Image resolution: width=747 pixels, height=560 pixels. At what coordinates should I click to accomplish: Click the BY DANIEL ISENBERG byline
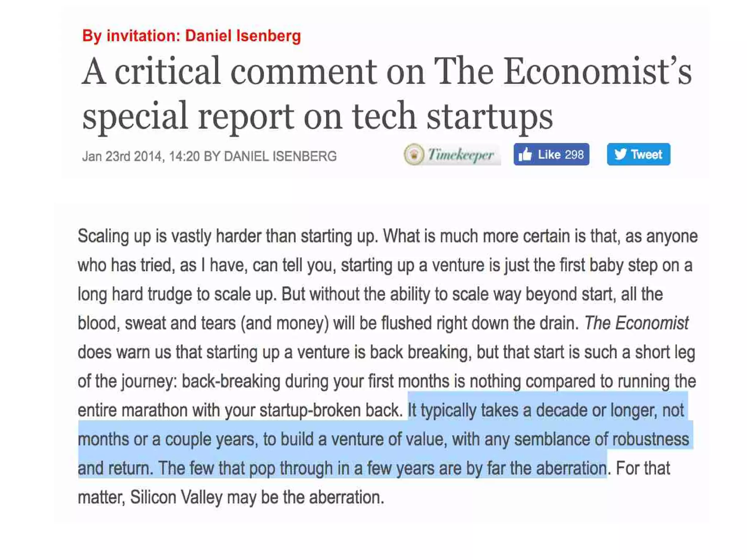click(x=270, y=157)
